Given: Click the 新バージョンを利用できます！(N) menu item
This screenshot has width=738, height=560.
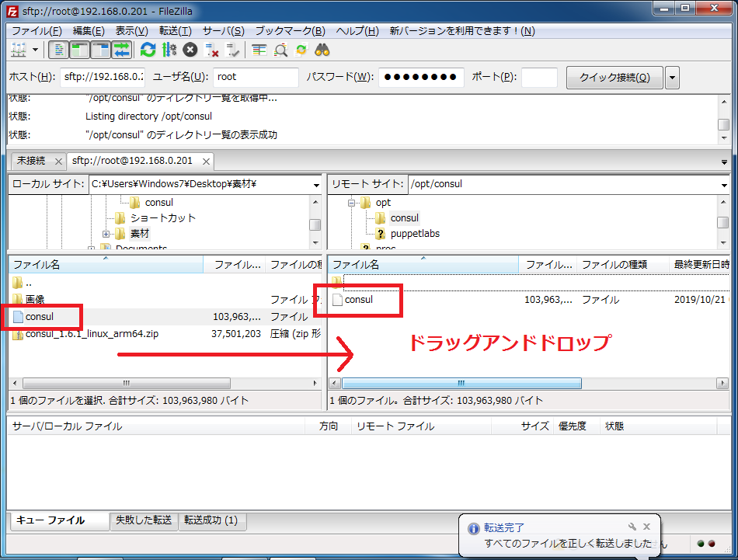Looking at the screenshot, I should (x=462, y=31).
